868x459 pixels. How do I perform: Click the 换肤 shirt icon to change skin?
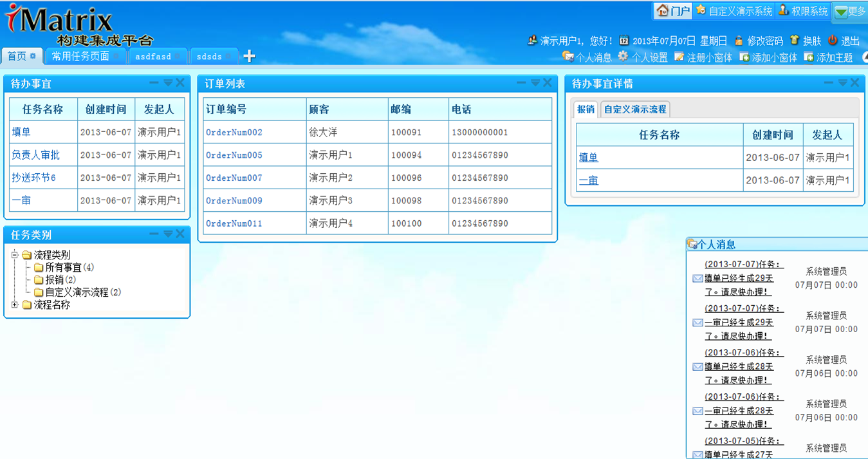point(795,39)
